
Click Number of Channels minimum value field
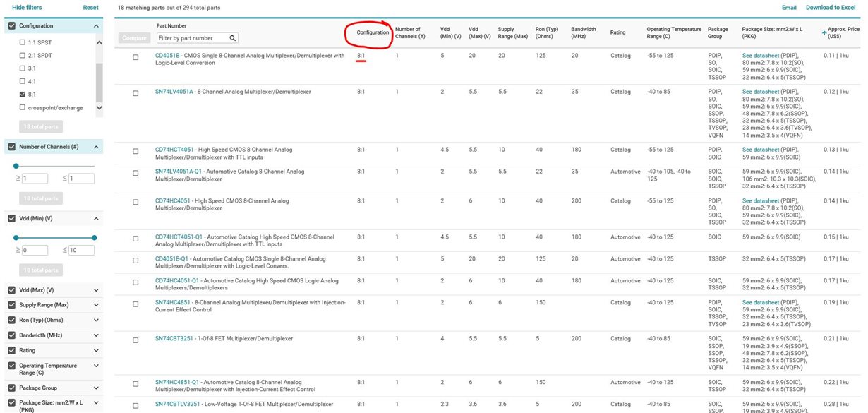click(x=35, y=179)
